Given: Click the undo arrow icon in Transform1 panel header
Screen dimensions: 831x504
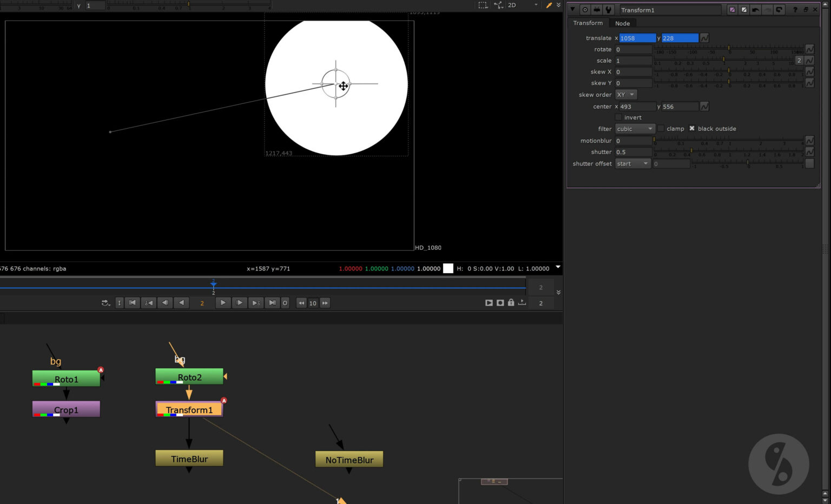Looking at the screenshot, I should point(756,10).
